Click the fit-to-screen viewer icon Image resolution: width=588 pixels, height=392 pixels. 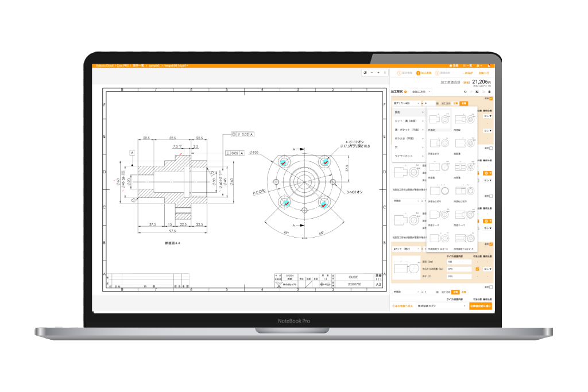[x=385, y=72]
